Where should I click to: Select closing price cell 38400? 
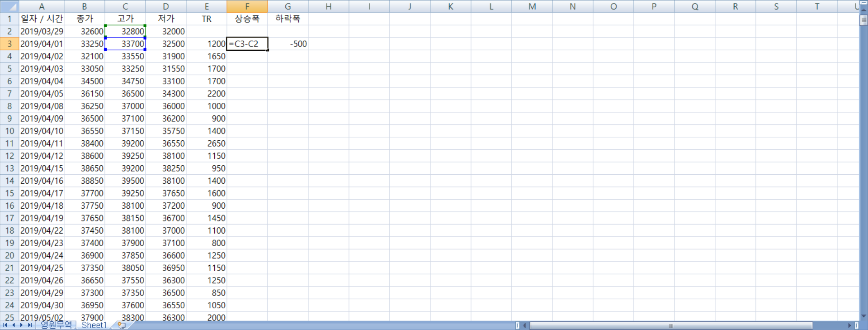(85, 143)
